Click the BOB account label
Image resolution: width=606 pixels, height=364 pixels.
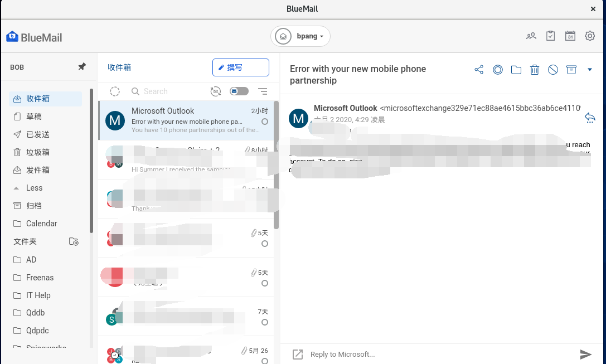(17, 67)
